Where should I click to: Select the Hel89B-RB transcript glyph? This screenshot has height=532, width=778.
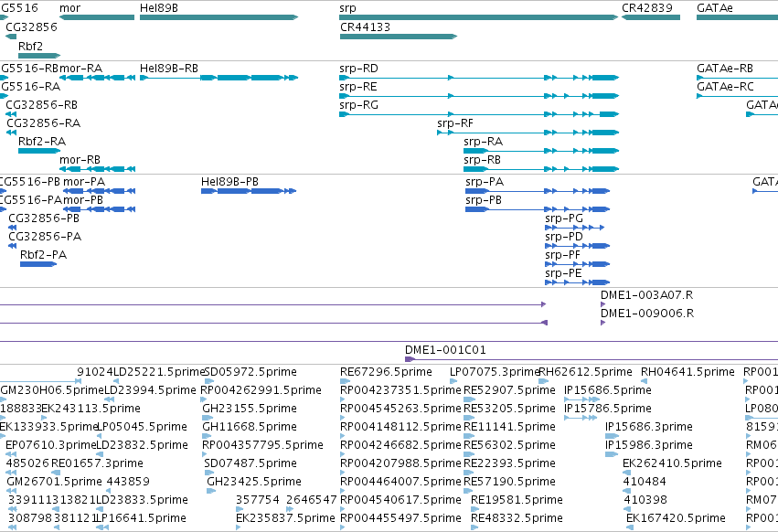point(218,78)
